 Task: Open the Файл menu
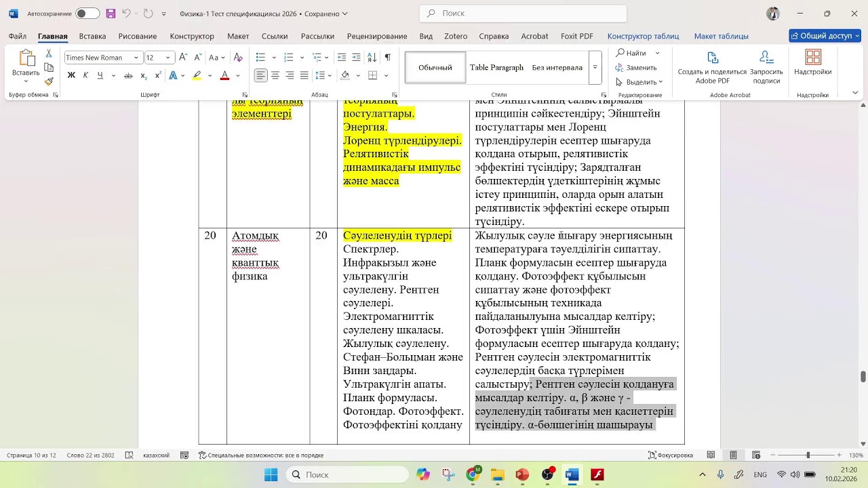point(18,36)
